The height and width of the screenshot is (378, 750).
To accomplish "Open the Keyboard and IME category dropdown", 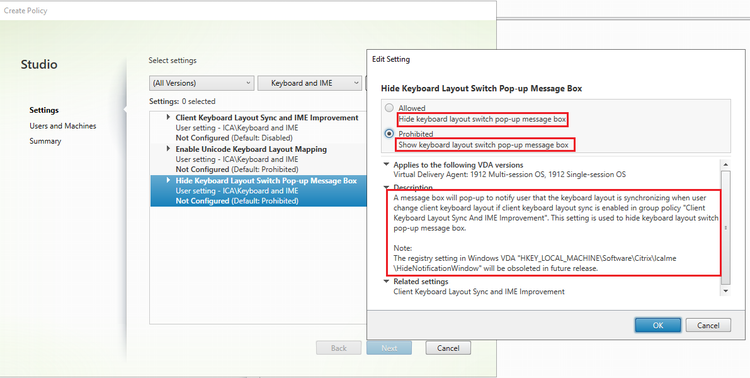I will [309, 83].
